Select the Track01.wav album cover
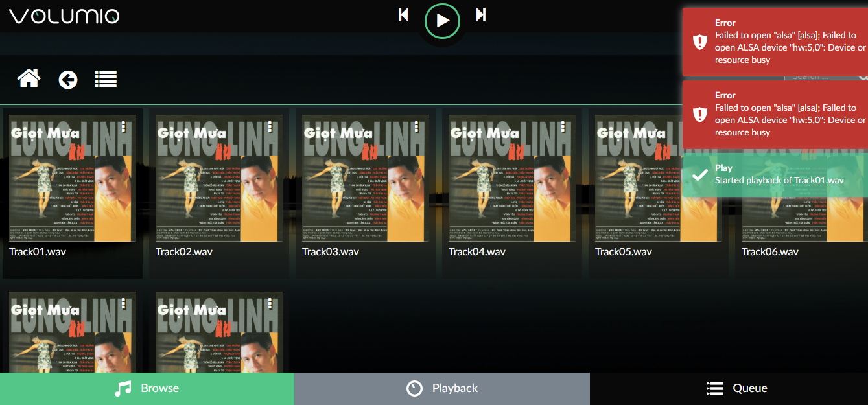The height and width of the screenshot is (405, 868). tap(73, 178)
